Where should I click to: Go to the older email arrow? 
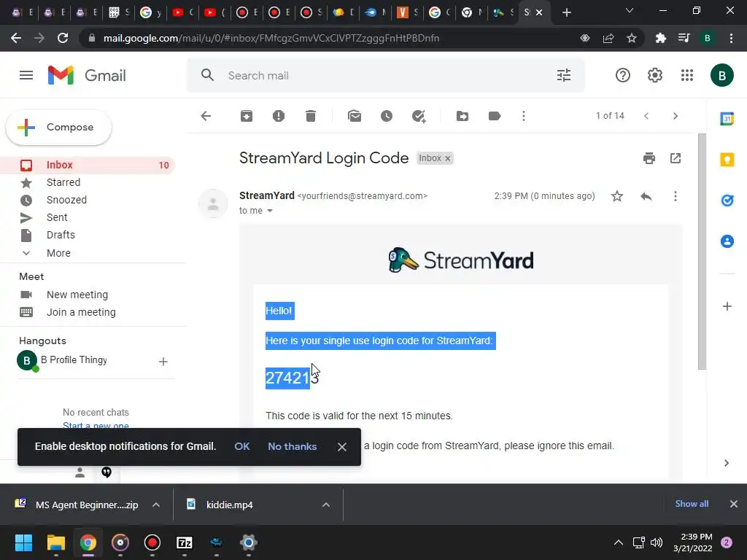675,116
